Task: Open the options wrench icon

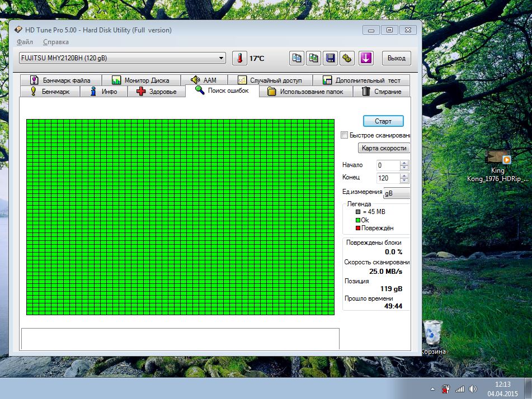Action: 347,58
